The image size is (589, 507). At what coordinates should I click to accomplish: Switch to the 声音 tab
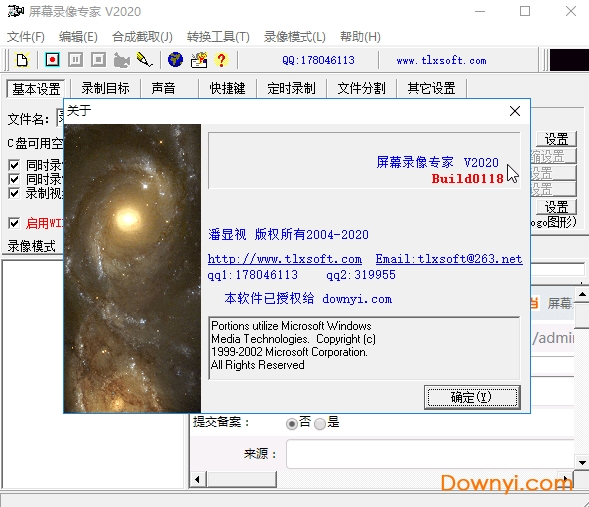coord(163,88)
